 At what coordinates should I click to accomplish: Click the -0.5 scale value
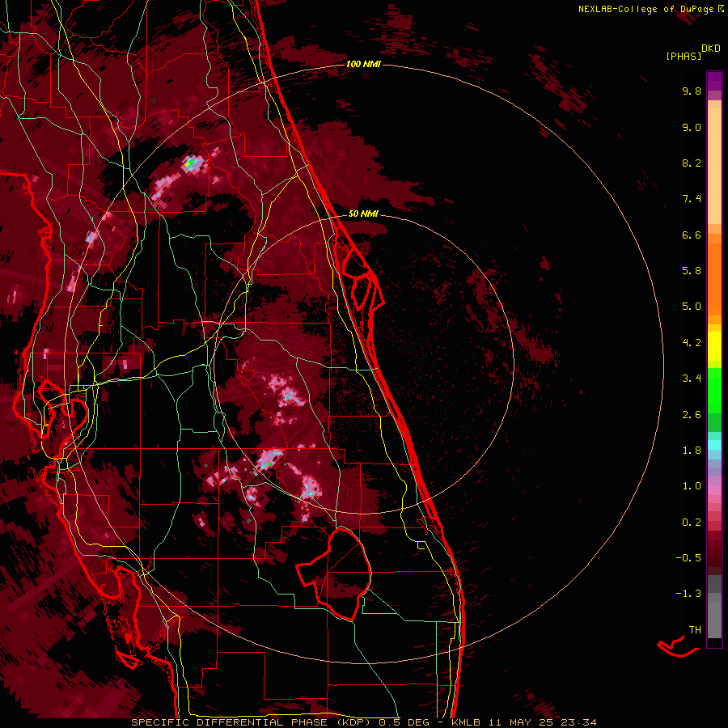tap(688, 558)
